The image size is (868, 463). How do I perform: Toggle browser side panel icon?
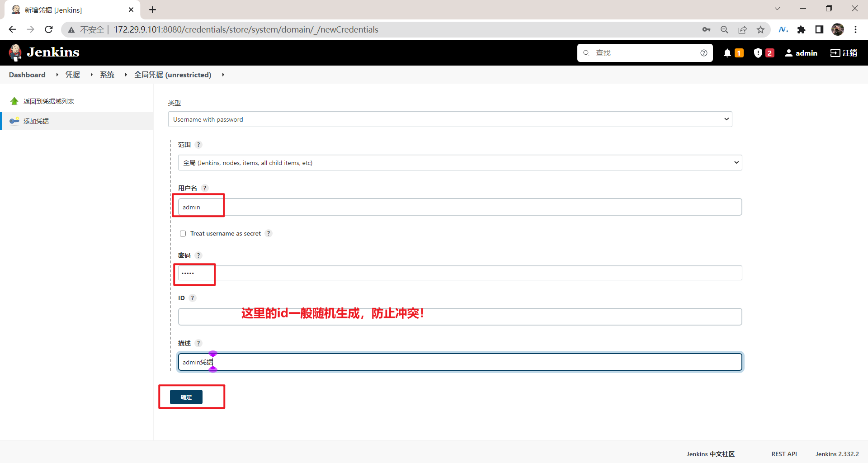[x=819, y=29]
